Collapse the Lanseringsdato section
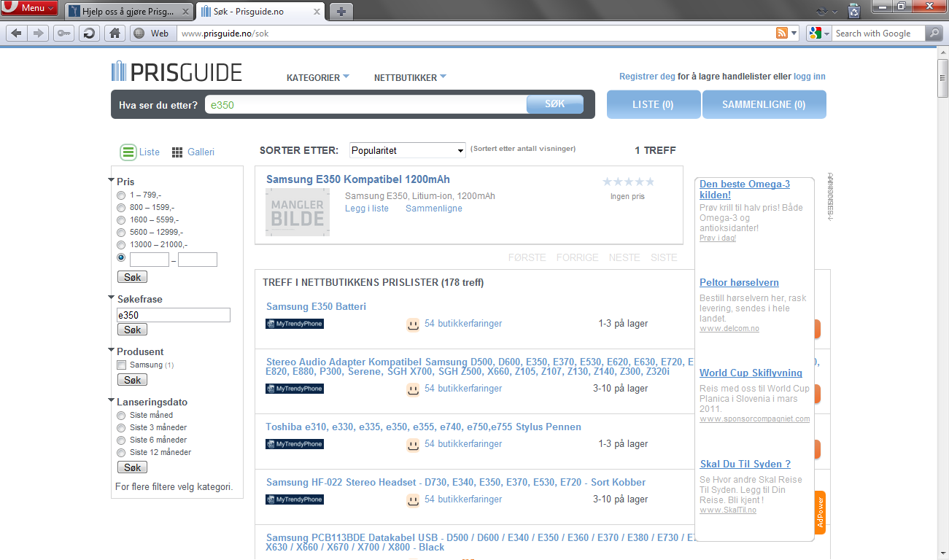Screen dimensions: 949x560 (112, 401)
